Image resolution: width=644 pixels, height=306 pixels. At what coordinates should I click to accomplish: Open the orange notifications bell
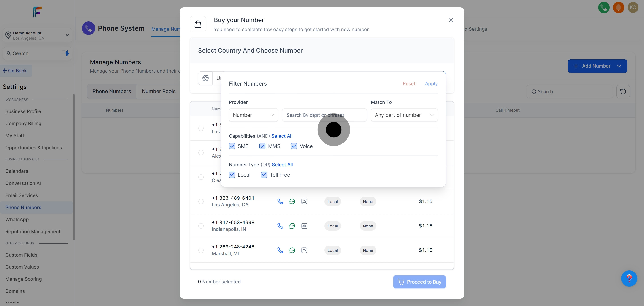pyautogui.click(x=618, y=8)
